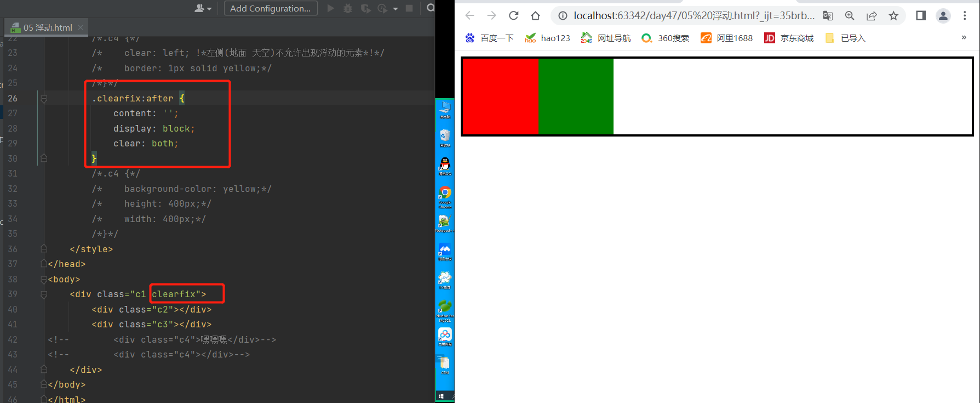Expand the run options dropdown arrow
Image resolution: width=980 pixels, height=403 pixels.
click(396, 9)
